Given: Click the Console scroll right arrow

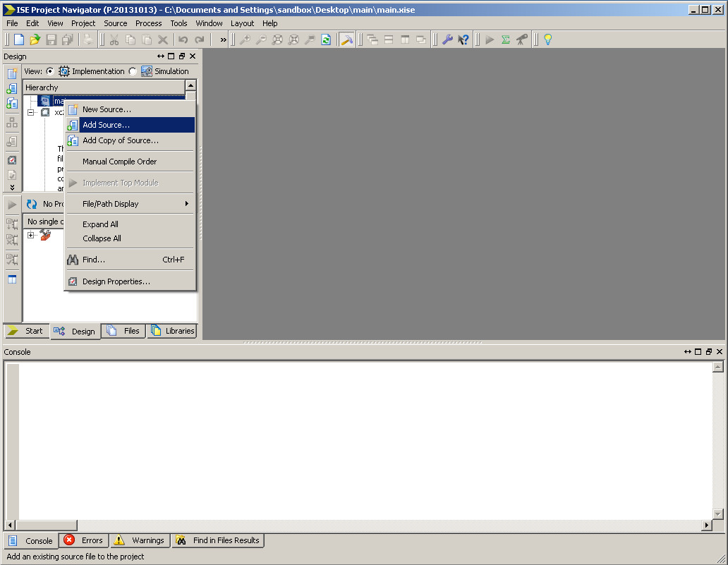Looking at the screenshot, I should [707, 525].
